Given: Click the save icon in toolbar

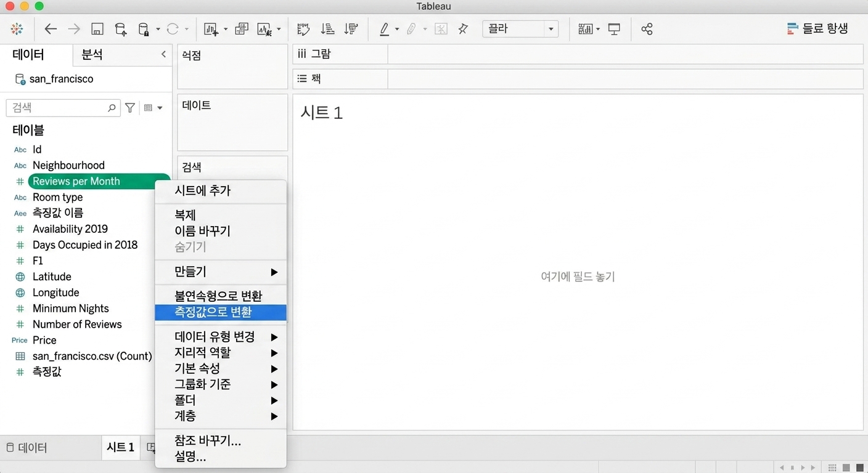Looking at the screenshot, I should click(97, 29).
